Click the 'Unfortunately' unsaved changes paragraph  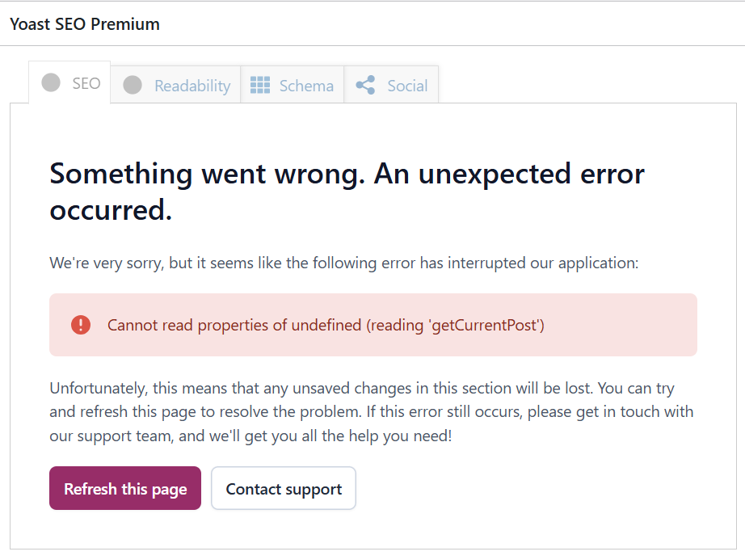(x=372, y=412)
